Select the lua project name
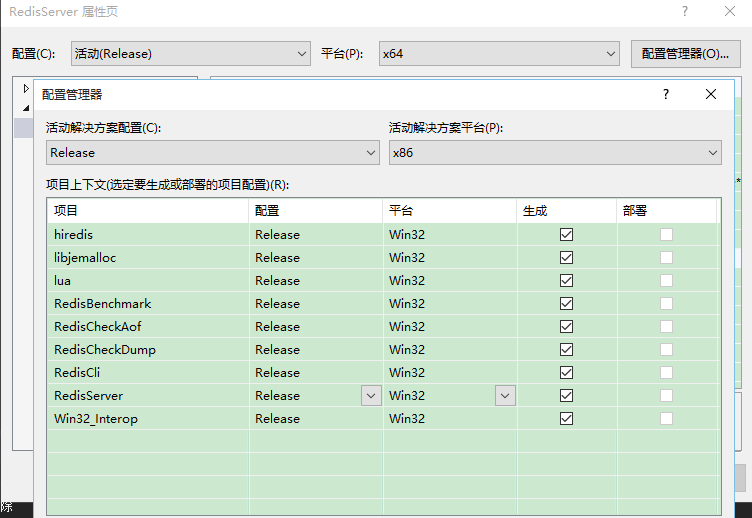 point(62,281)
